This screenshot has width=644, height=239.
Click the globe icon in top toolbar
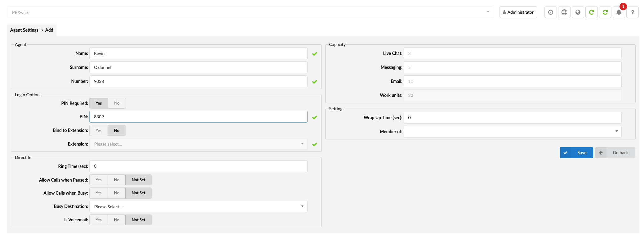(578, 12)
